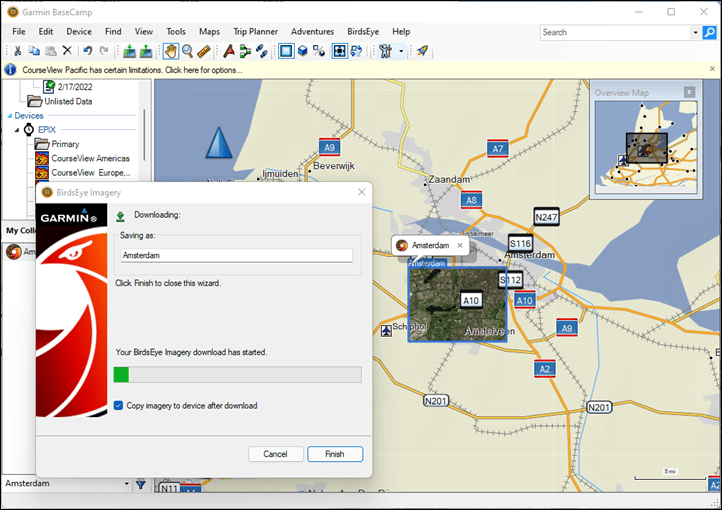Click the first green-arrow device transfer icon

(129, 51)
